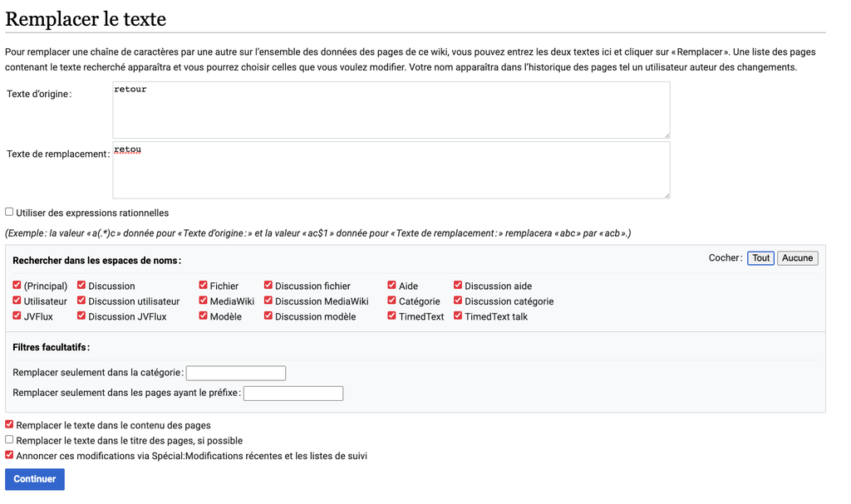Disable announcing modifications via Modifications récentes
Image resolution: width=851 pixels, height=504 pixels.
[9, 455]
